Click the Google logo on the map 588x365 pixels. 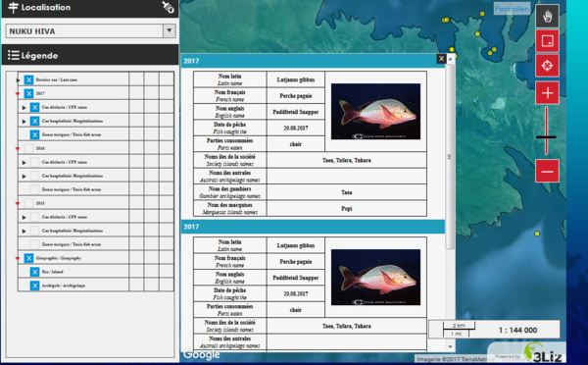pos(201,354)
